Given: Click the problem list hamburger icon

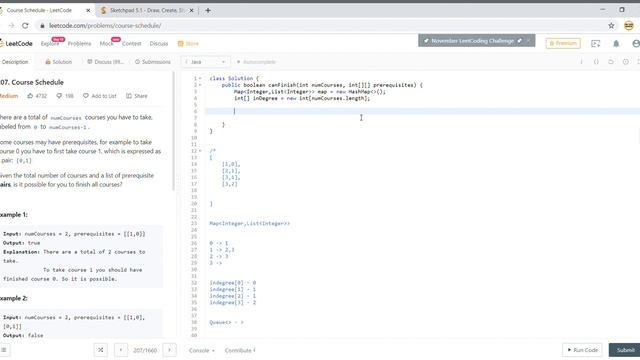Looking at the screenshot, I should click(x=4, y=350).
